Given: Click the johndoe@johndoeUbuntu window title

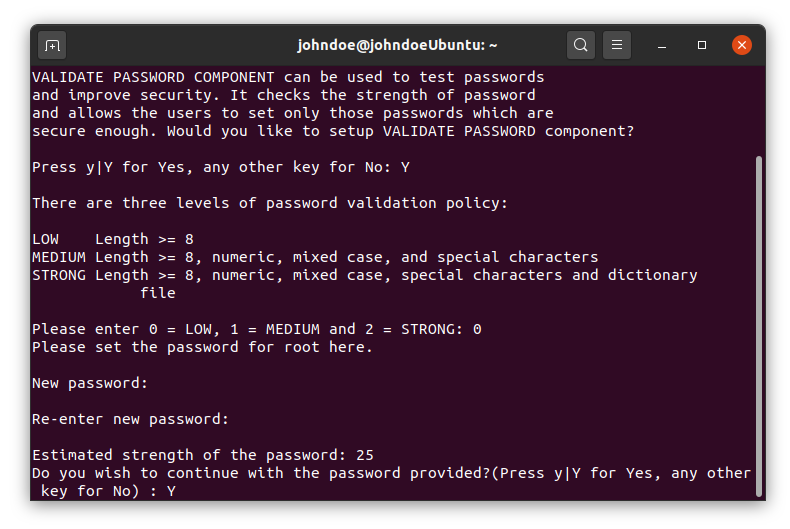Looking at the screenshot, I should (x=397, y=45).
